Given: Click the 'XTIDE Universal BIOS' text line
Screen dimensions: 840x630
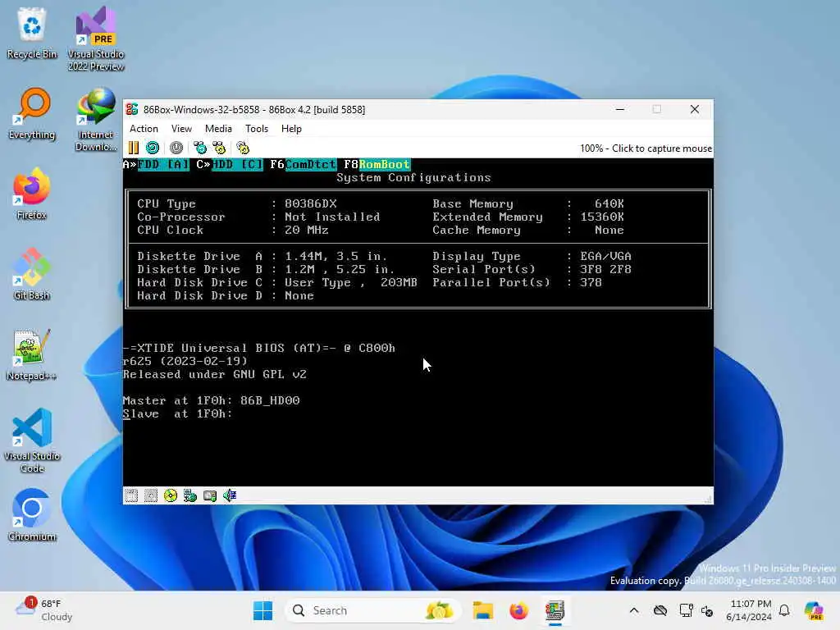Looking at the screenshot, I should (259, 348).
